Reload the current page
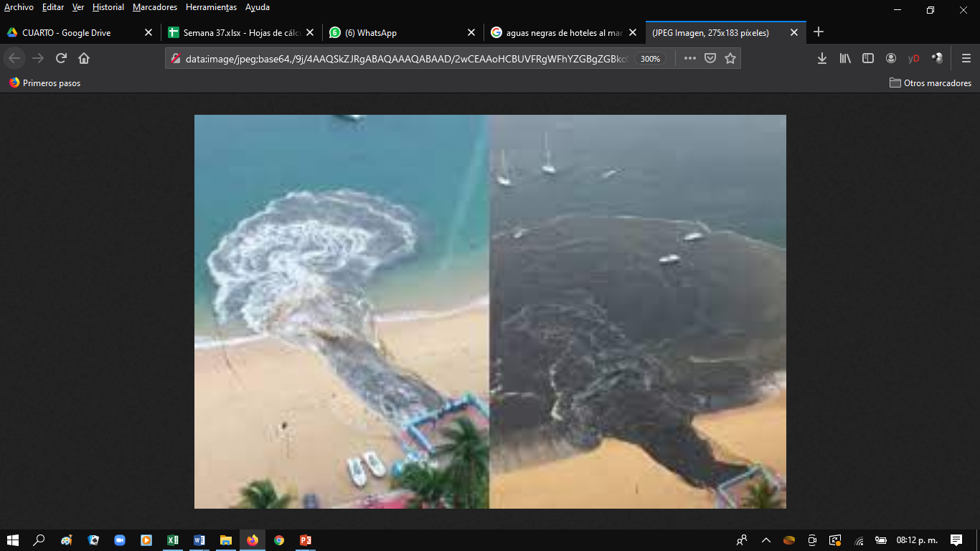980x551 pixels. pyautogui.click(x=61, y=58)
